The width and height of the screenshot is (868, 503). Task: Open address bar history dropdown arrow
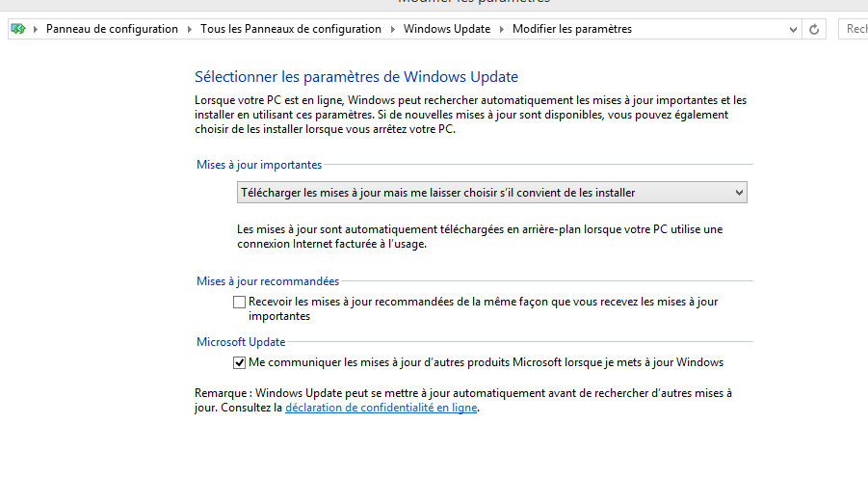793,29
